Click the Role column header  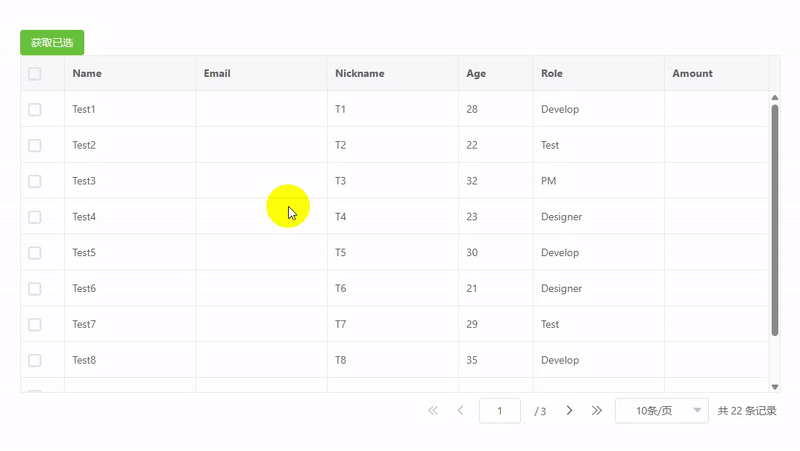[x=553, y=73]
